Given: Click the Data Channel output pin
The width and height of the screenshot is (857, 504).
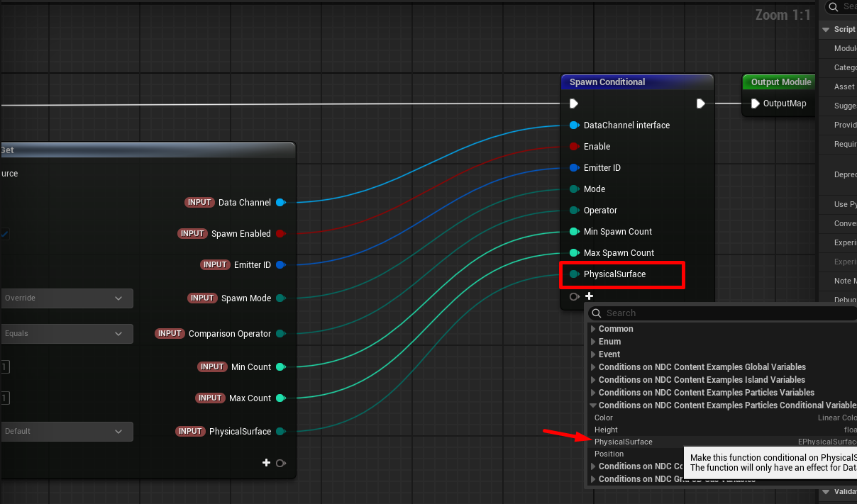Looking at the screenshot, I should [x=280, y=203].
